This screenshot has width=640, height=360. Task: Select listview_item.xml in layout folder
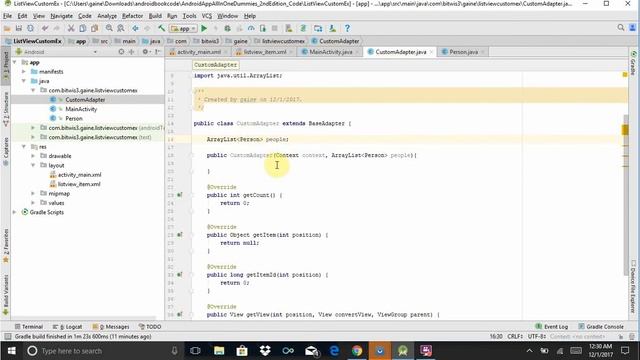[x=79, y=184]
